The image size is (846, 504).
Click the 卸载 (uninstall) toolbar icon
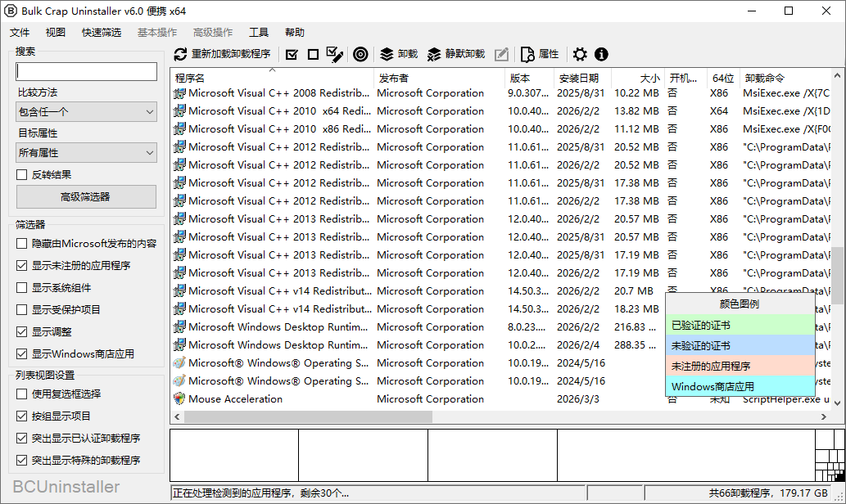point(387,55)
